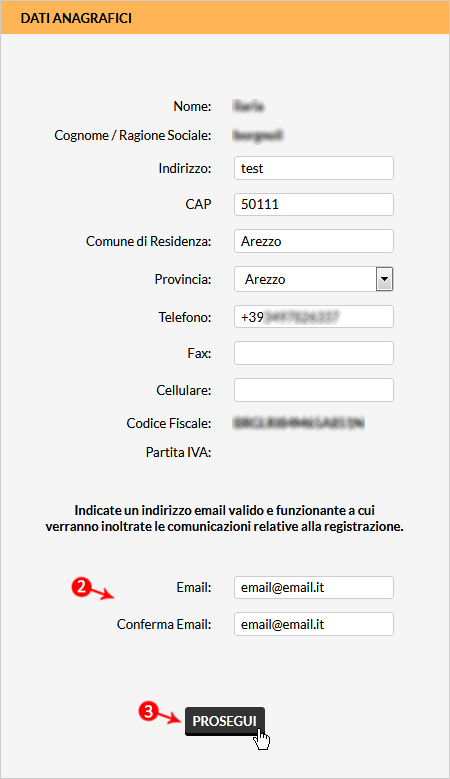
Task: Select the Comune di Residenza field
Action: 314,241
